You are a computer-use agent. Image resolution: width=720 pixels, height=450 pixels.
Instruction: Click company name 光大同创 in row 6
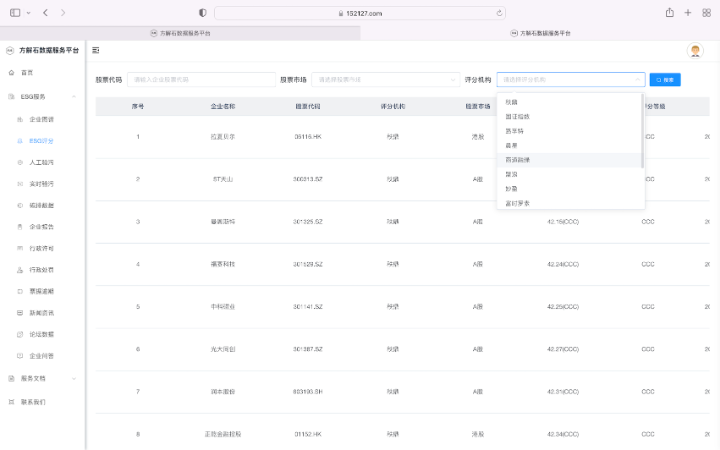pyautogui.click(x=223, y=349)
